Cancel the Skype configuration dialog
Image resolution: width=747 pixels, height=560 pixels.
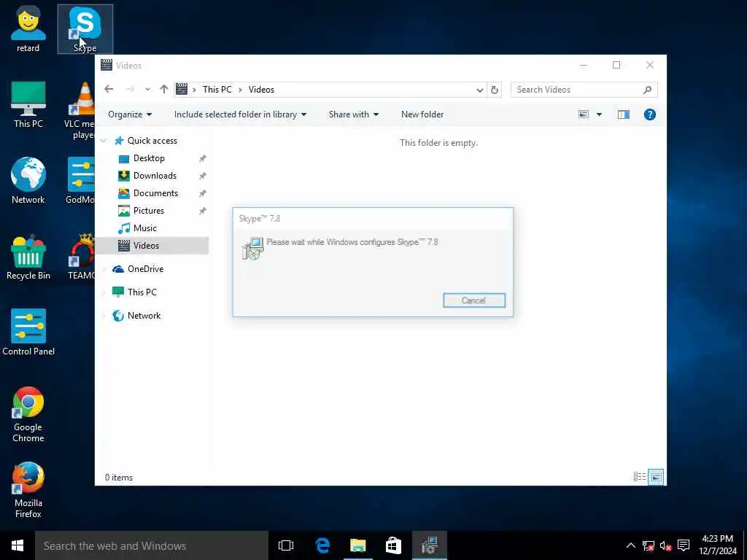coord(474,300)
